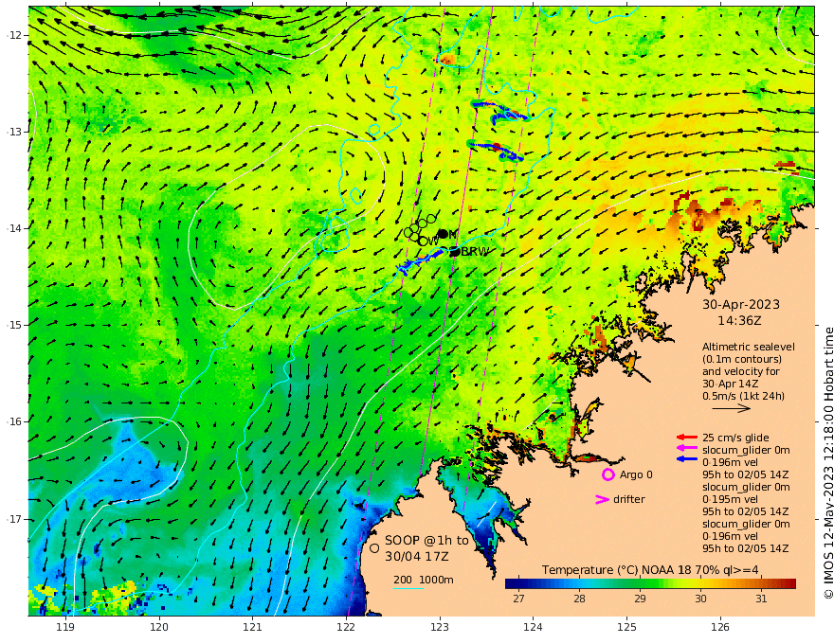The image size is (834, 644).
Task: Click longitude axis label 125
Action: [x=627, y=628]
